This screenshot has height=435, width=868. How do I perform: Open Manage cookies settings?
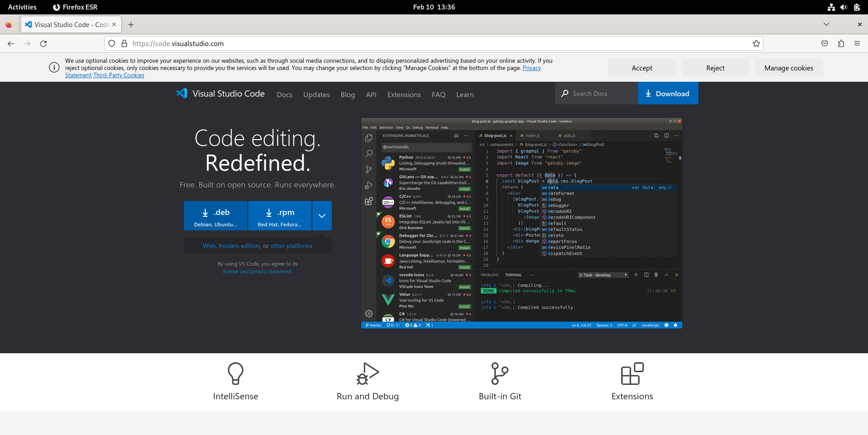(788, 68)
